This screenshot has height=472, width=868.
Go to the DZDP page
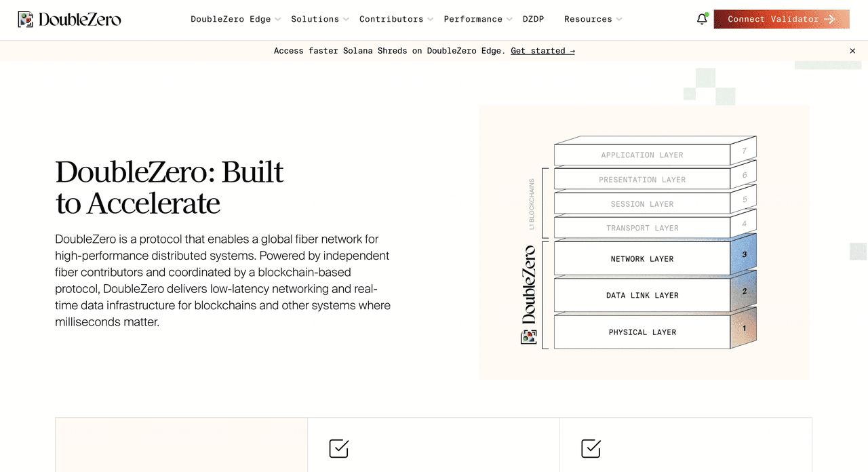(533, 19)
